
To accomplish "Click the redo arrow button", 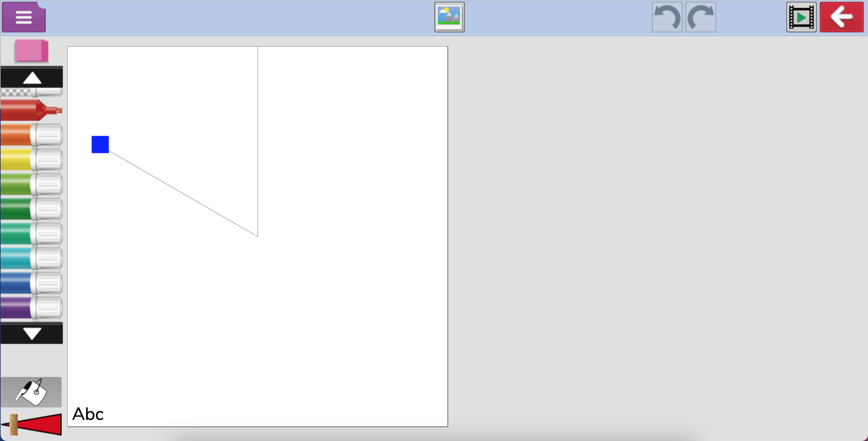I will coord(701,17).
